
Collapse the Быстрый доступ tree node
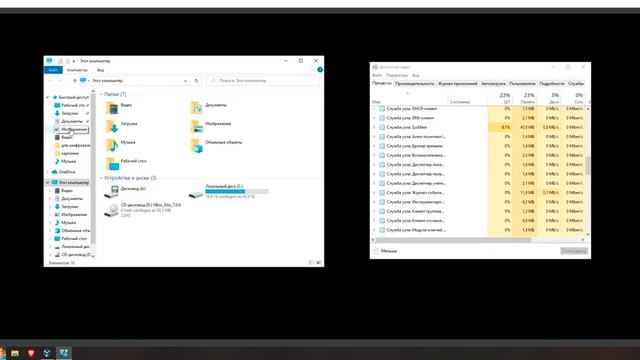pos(48,97)
